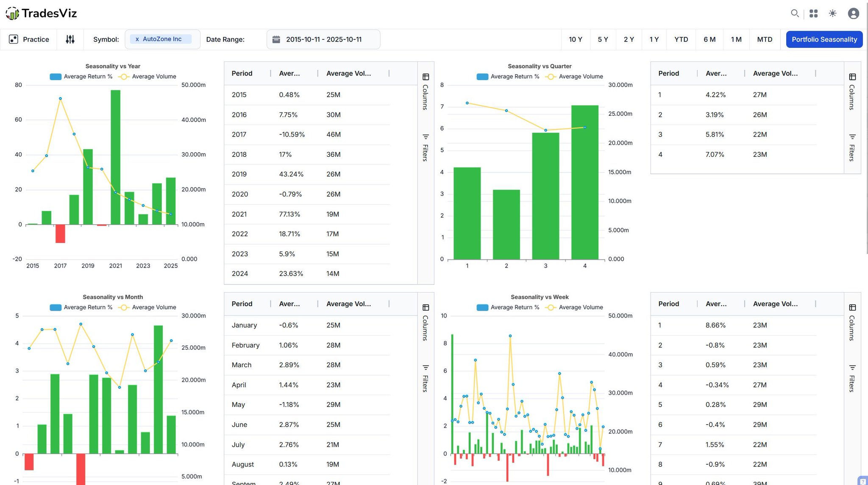The height and width of the screenshot is (485, 868).
Task: Click the Portfolio Seasonality button
Action: coord(824,39)
